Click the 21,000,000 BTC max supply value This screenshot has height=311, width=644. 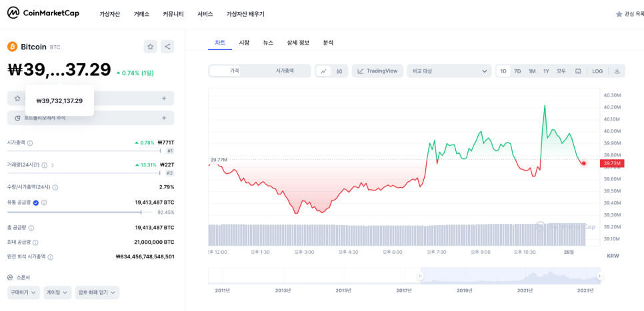tap(154, 242)
